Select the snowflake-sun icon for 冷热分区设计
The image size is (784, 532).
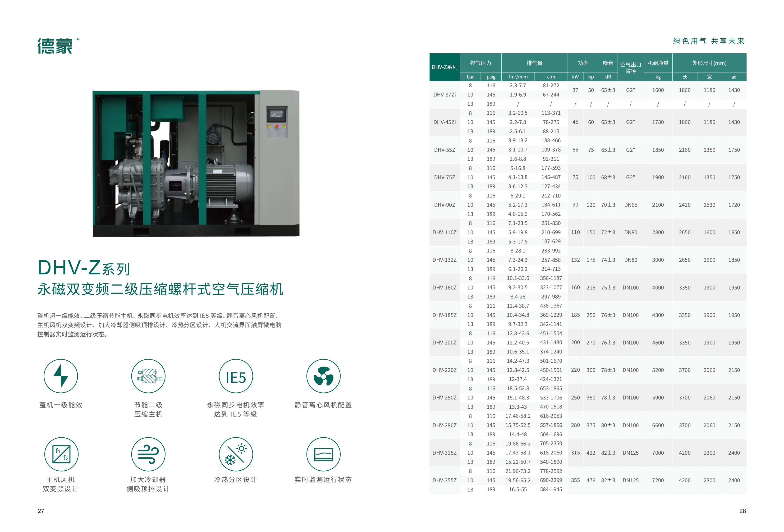tap(236, 454)
